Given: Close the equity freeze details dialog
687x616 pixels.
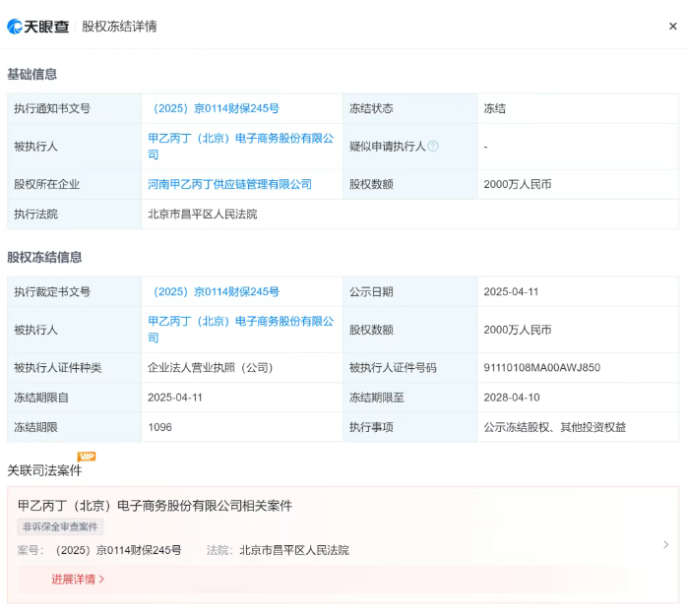Looking at the screenshot, I should click(672, 27).
